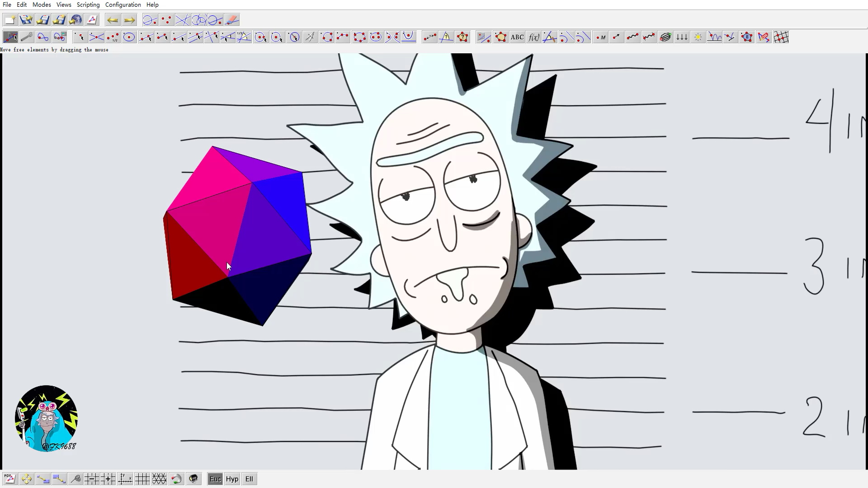
Task: Click the save file disk icon
Action: [43, 20]
